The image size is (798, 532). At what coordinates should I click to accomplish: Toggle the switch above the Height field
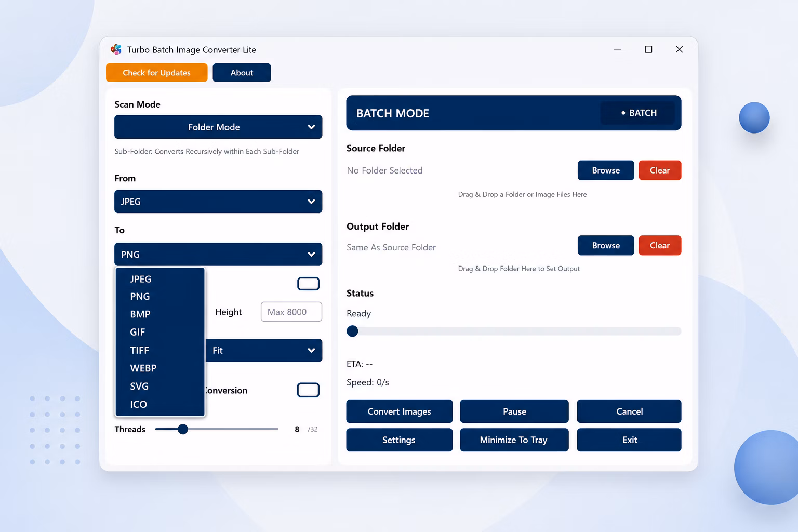(308, 284)
